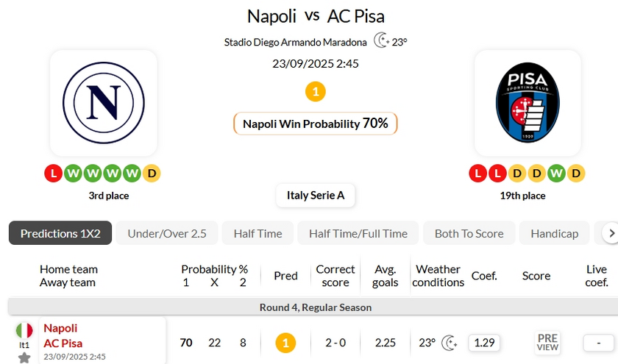Click the Italian flag league icon

point(24,330)
